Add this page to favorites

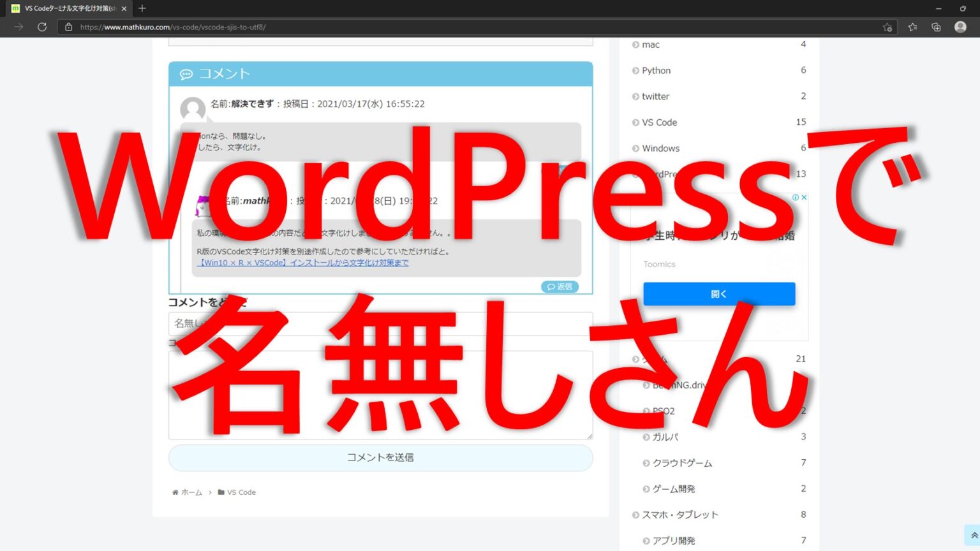pos(887,28)
